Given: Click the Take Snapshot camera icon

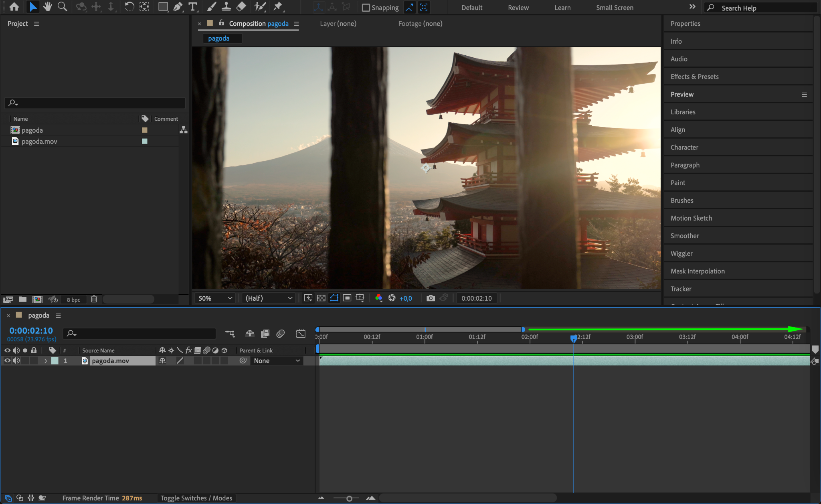Looking at the screenshot, I should (431, 298).
